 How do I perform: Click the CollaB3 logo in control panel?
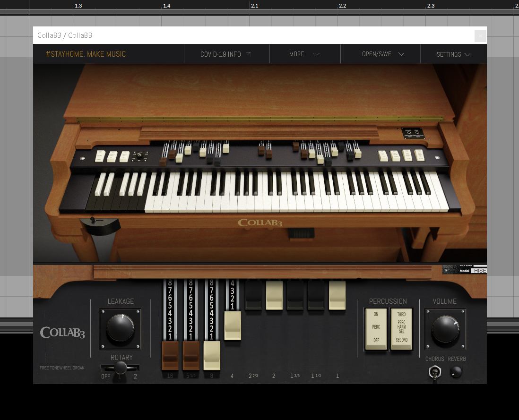(62, 333)
